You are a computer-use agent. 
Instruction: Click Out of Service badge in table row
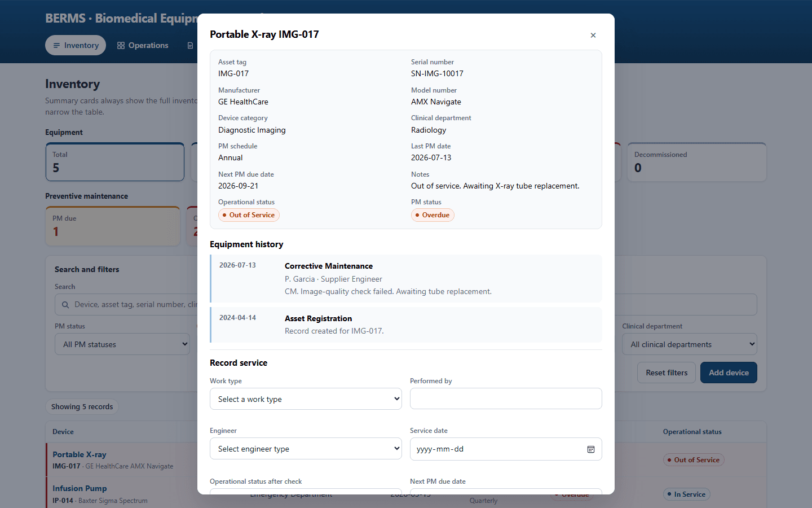click(x=694, y=460)
